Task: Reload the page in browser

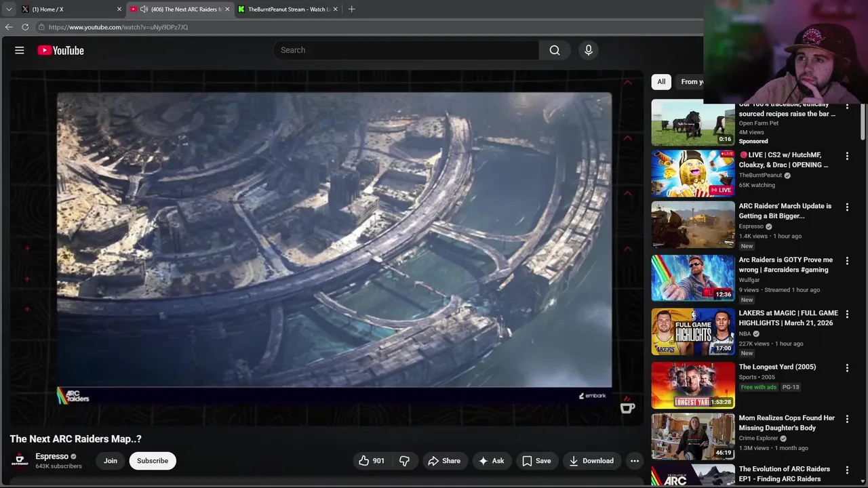Action: pyautogui.click(x=25, y=27)
